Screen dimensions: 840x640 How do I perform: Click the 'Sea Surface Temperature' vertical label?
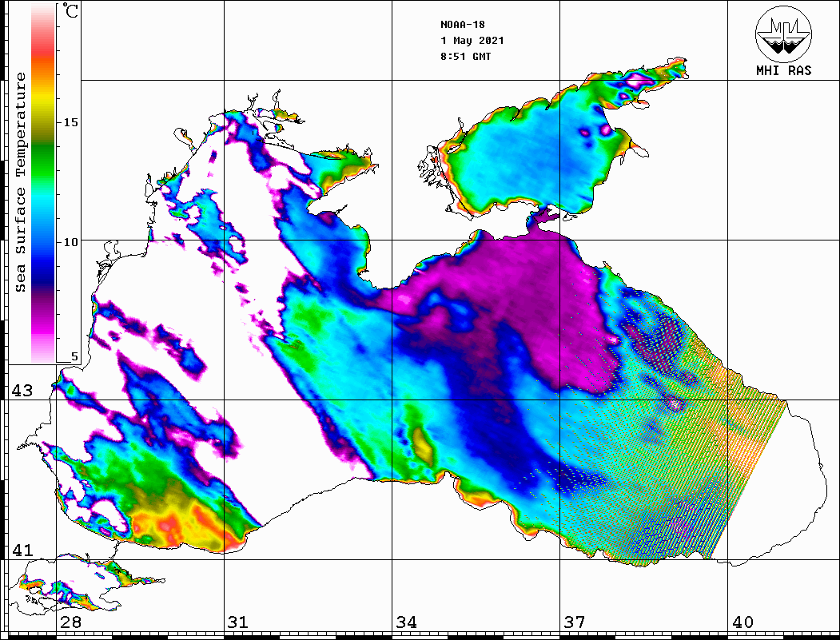pyautogui.click(x=20, y=183)
